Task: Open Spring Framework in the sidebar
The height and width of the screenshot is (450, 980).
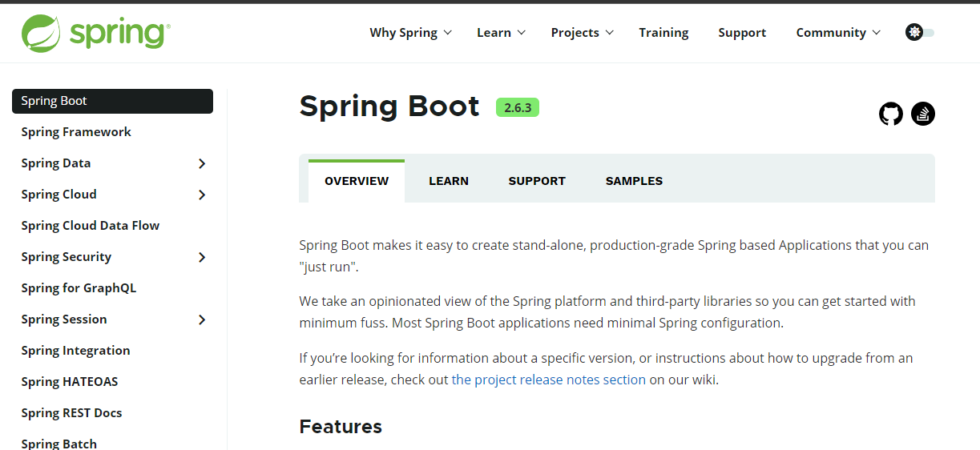Action: (x=76, y=132)
